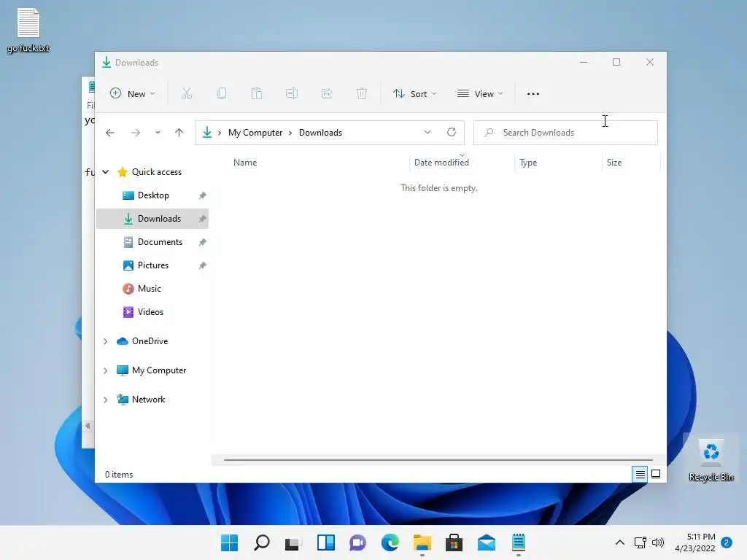Viewport: 747px width, 560px height.
Task: Expand the address bar history dropdown
Action: (427, 133)
